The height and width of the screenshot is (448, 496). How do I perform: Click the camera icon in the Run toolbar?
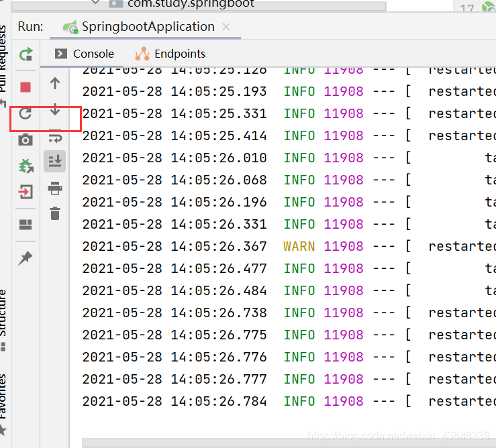click(26, 139)
